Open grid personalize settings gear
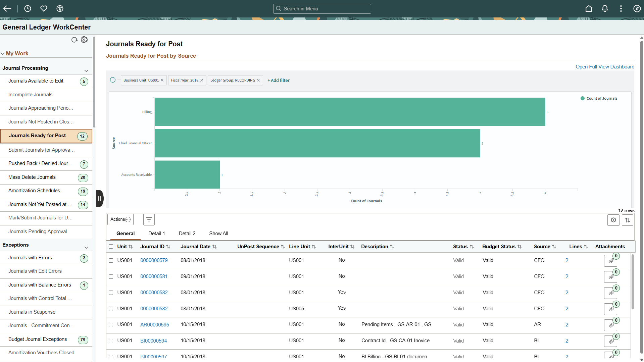Screen dimensions: 644x362 613,220
